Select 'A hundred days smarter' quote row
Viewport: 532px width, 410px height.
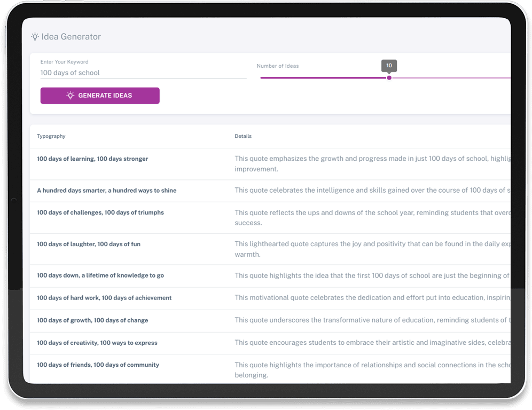(106, 191)
